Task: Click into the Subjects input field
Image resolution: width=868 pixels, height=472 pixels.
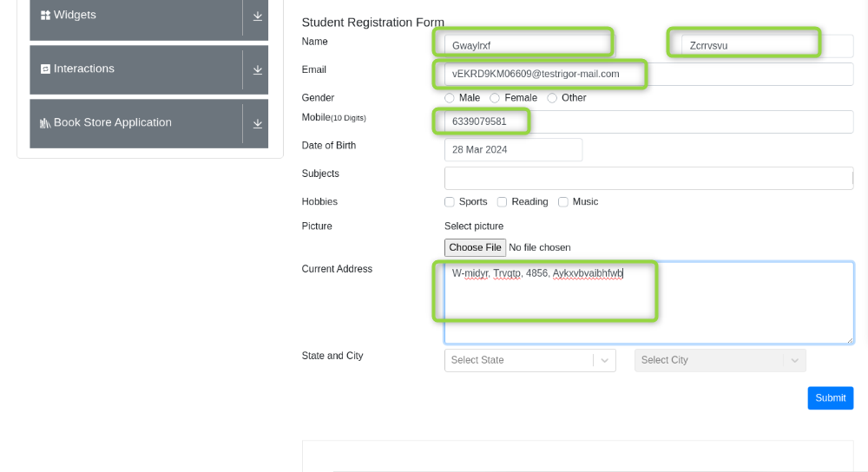Action: [x=648, y=179]
